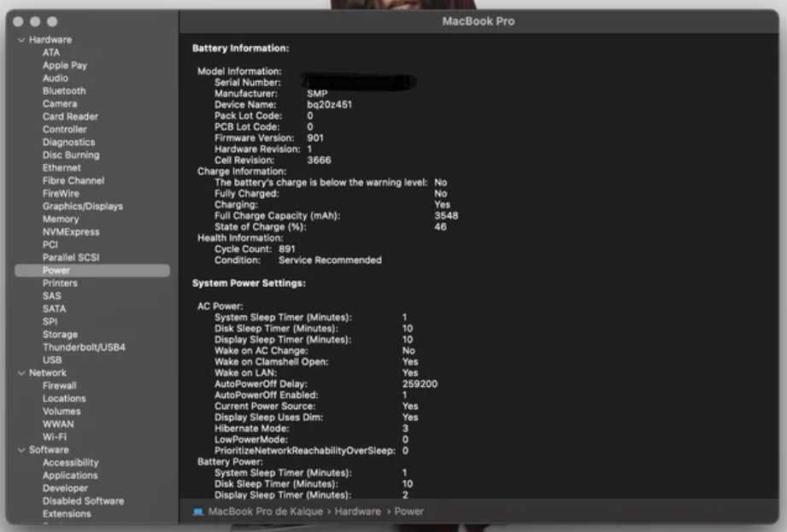The height and width of the screenshot is (532, 787).
Task: Select Storage in the sidebar
Action: coord(60,335)
